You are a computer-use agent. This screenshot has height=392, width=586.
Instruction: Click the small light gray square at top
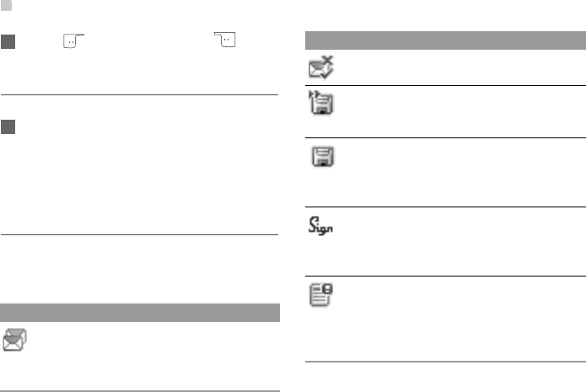(x=6, y=6)
